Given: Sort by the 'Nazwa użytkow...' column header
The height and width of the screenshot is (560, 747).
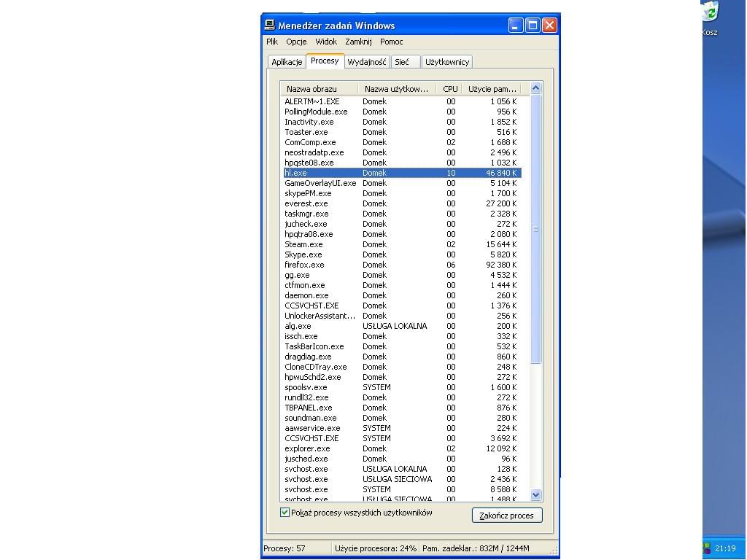Looking at the screenshot, I should point(396,89).
